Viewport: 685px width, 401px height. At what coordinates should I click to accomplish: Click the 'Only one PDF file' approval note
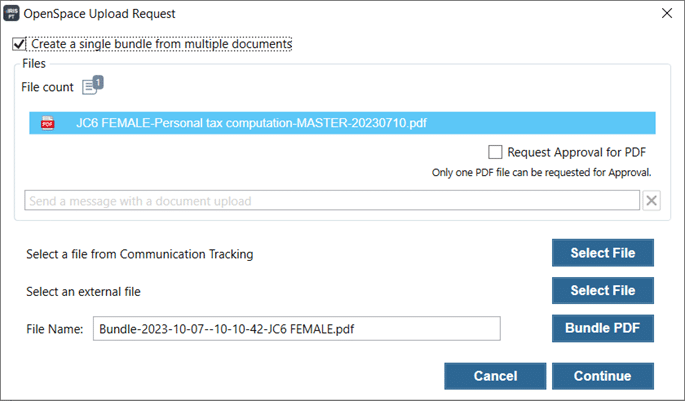coord(541,173)
